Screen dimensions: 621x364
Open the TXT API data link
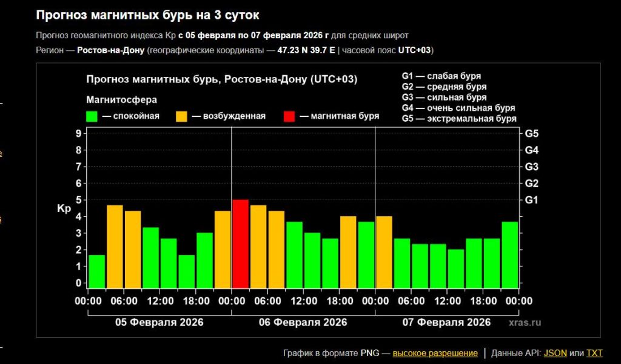[594, 353]
